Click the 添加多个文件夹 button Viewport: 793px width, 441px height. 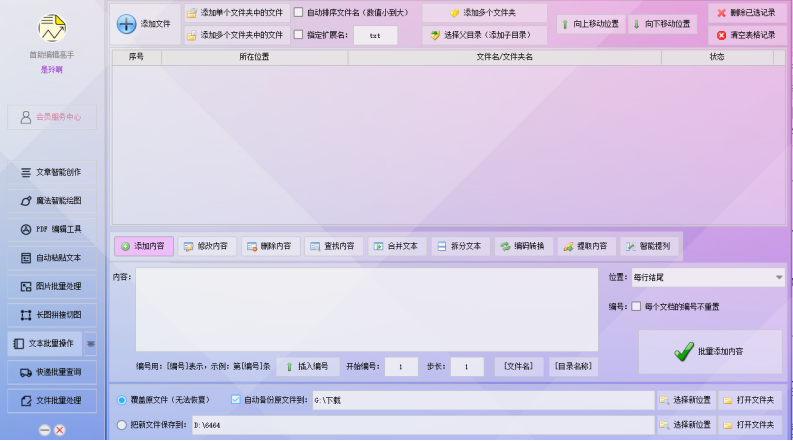click(x=484, y=13)
